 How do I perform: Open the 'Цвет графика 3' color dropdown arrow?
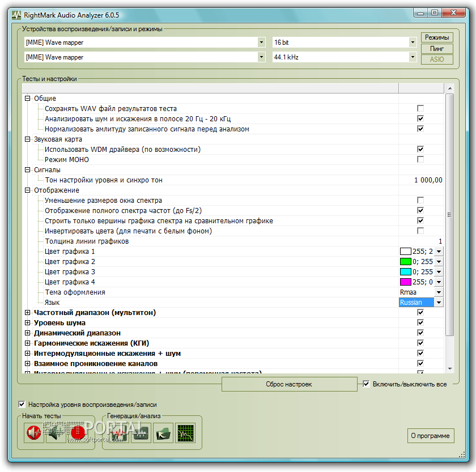pyautogui.click(x=439, y=271)
